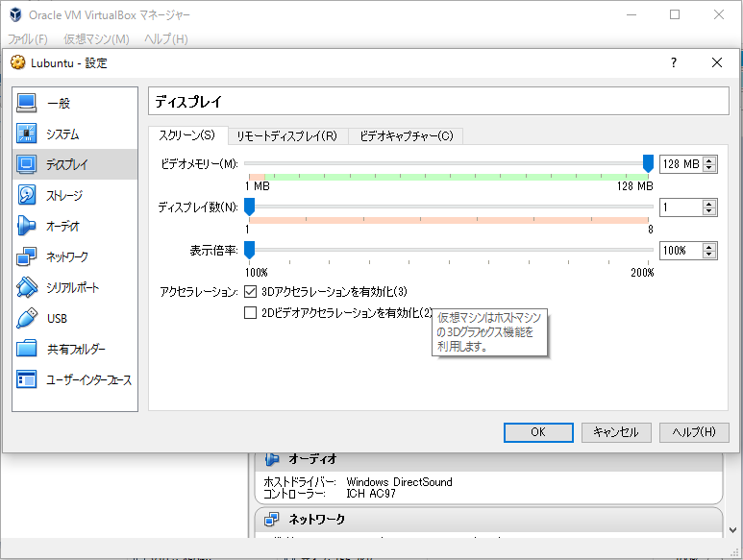The image size is (743, 560).
Task: Decrease scale factor with down arrow
Action: [x=709, y=254]
